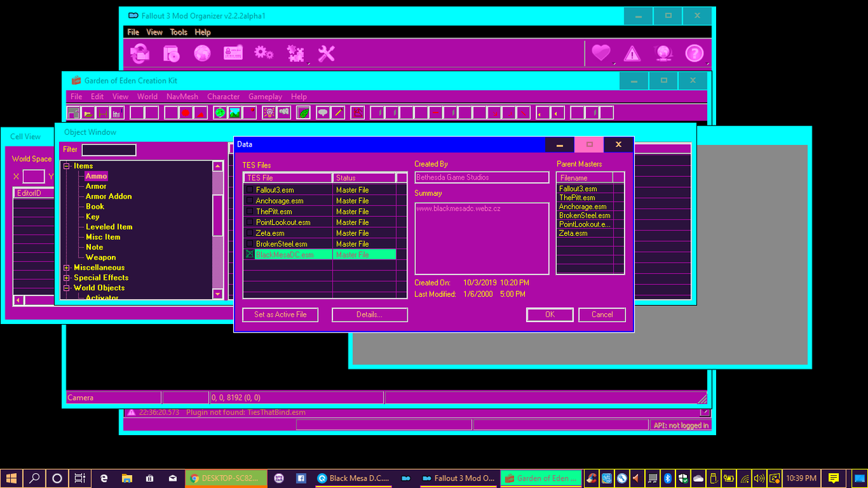The image size is (868, 488).
Task: Open Mod Organizer's View menu
Action: [x=155, y=32]
